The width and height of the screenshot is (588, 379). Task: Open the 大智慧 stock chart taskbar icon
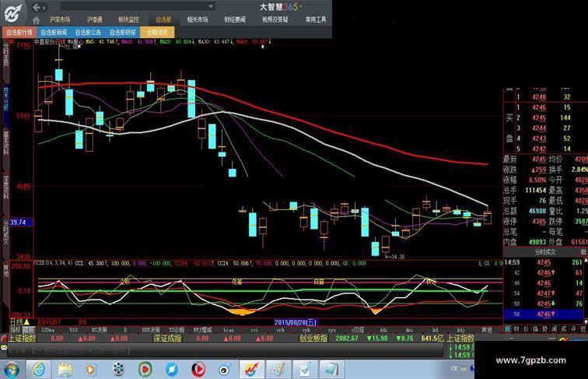pos(251,370)
